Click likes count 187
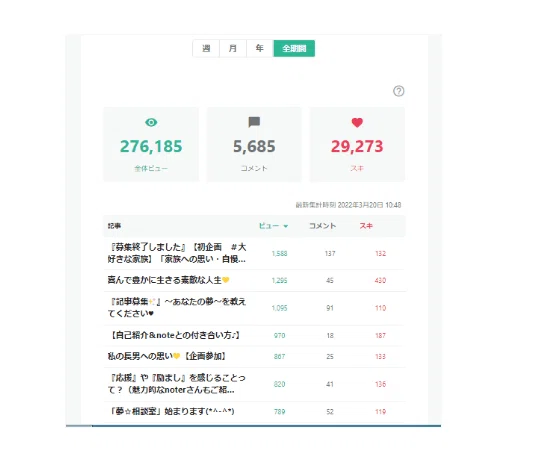This screenshot has height=455, width=549. point(380,335)
